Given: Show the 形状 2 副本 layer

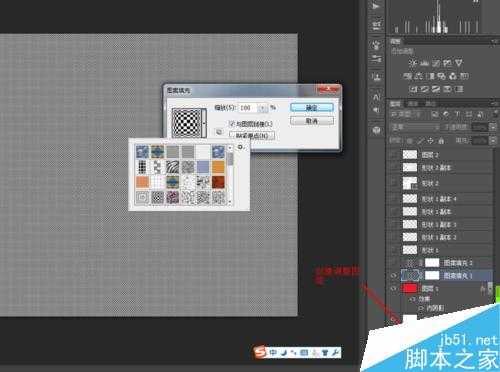Looking at the screenshot, I should pyautogui.click(x=394, y=167).
